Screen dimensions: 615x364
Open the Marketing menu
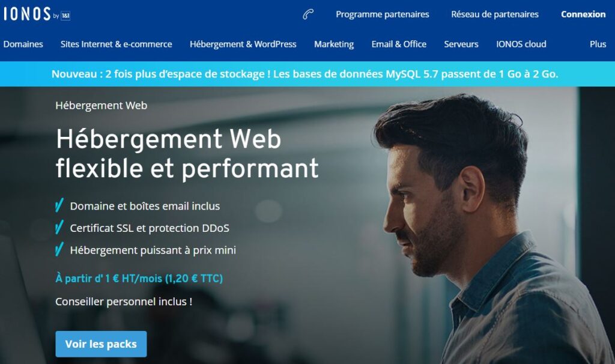click(334, 44)
